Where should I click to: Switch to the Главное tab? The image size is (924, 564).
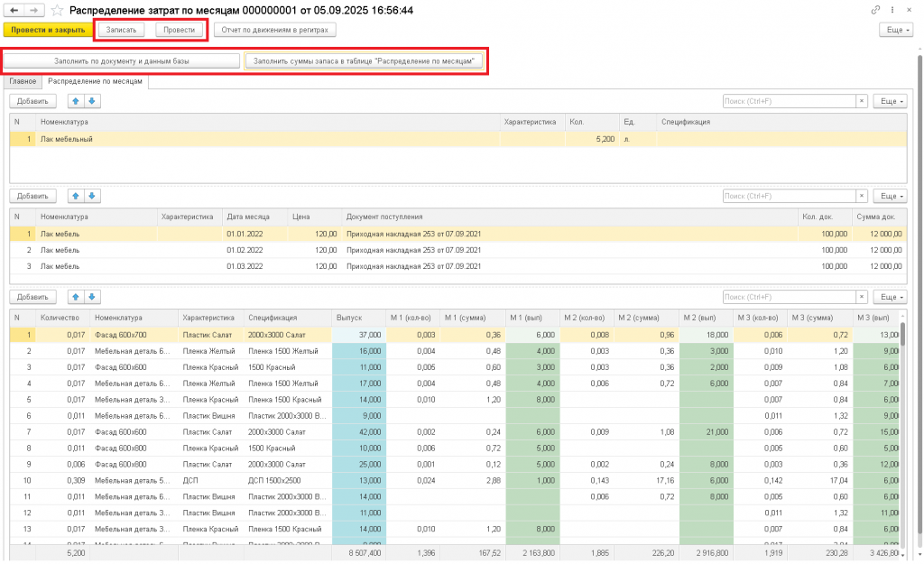pyautogui.click(x=23, y=81)
